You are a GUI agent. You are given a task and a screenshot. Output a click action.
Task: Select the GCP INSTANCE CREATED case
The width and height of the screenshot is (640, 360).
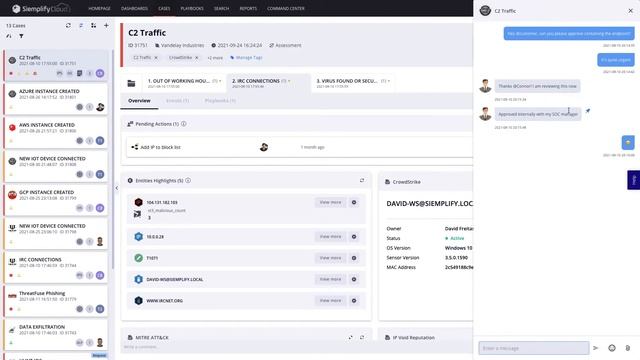click(x=56, y=200)
